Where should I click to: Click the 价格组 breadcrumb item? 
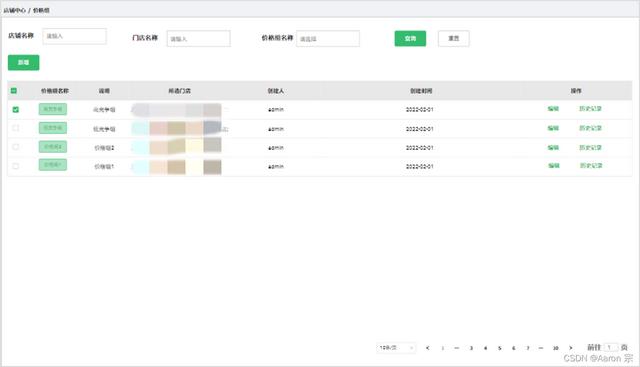click(x=41, y=10)
